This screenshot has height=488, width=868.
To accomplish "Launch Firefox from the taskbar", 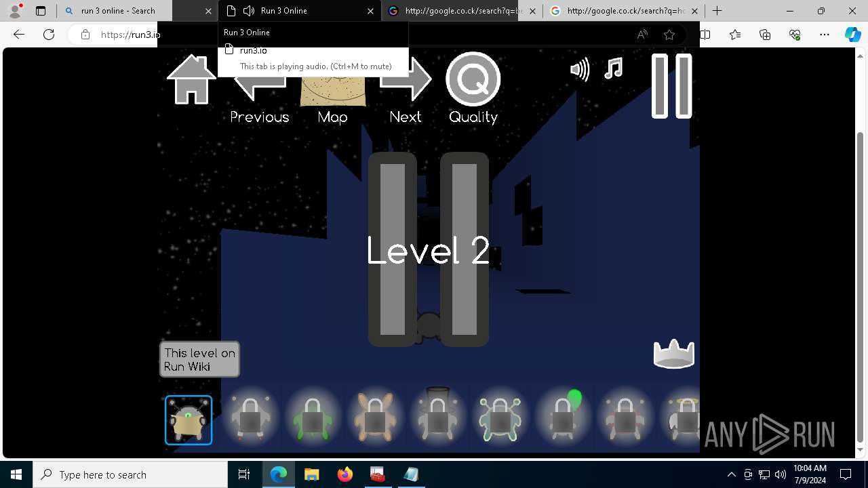I will pyautogui.click(x=345, y=474).
